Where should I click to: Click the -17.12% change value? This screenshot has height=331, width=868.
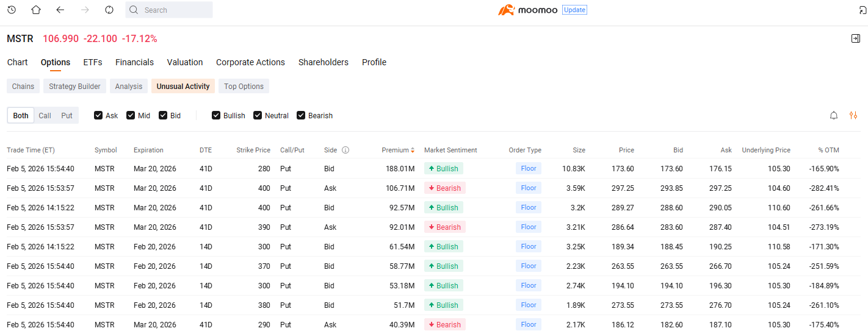click(140, 38)
